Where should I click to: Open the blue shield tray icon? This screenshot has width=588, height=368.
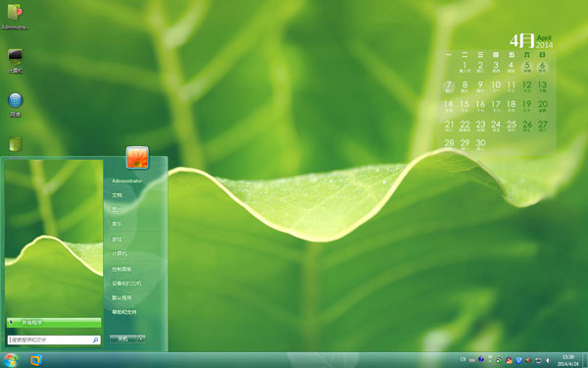[x=518, y=360]
